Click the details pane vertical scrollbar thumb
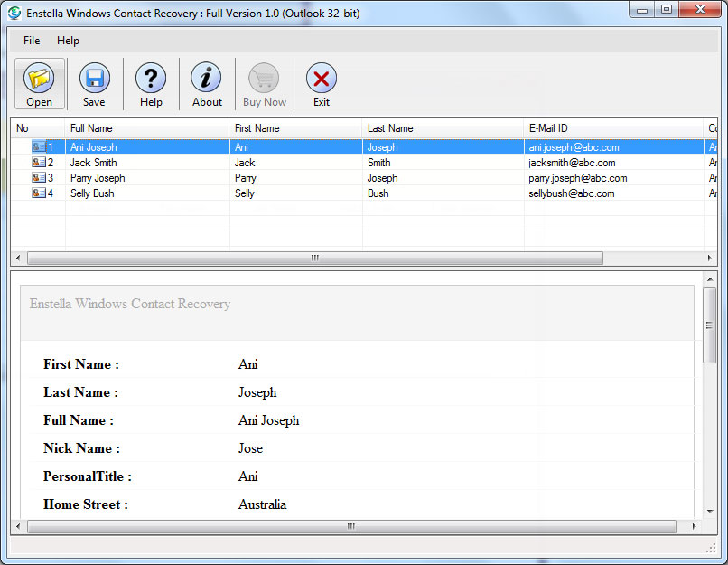This screenshot has height=565, width=728. [x=709, y=325]
